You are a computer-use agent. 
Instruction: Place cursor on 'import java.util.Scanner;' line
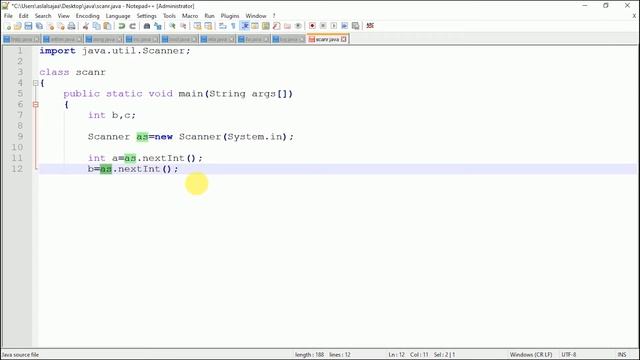point(115,51)
